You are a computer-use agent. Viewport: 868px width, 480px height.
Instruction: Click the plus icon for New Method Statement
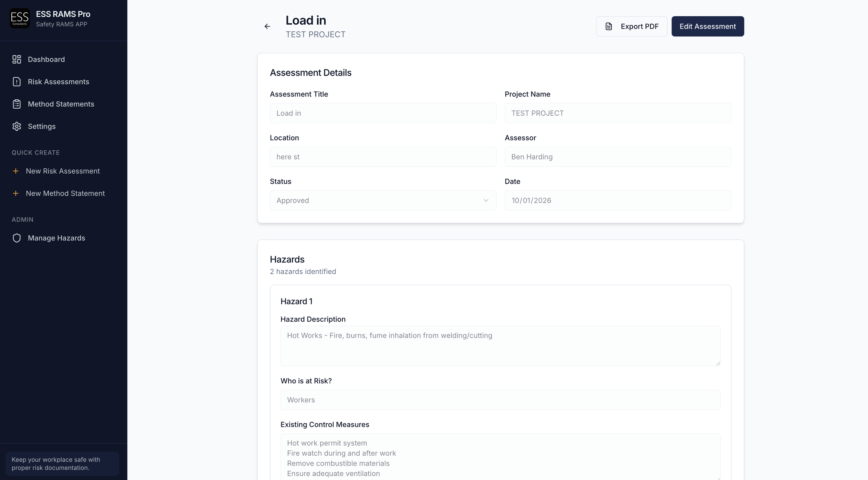16,193
